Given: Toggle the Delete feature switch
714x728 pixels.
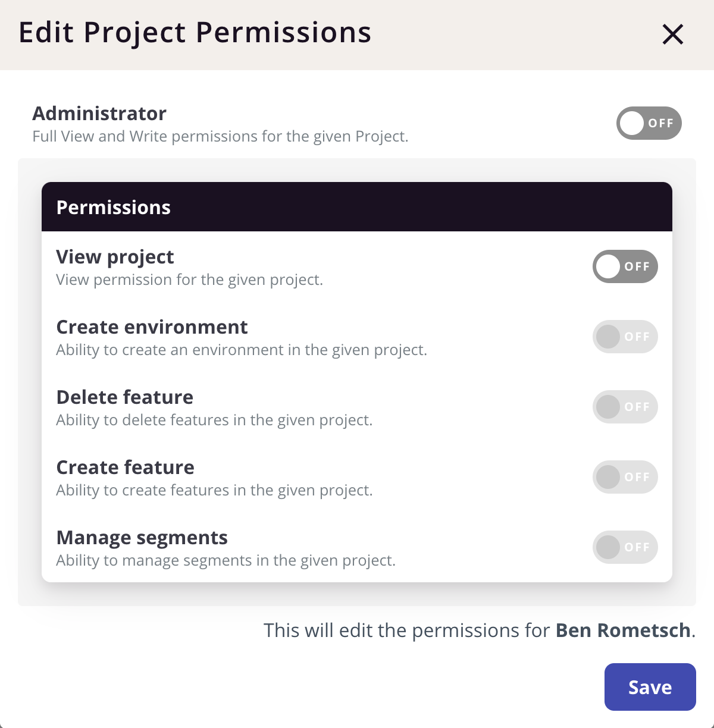Looking at the screenshot, I should (625, 407).
